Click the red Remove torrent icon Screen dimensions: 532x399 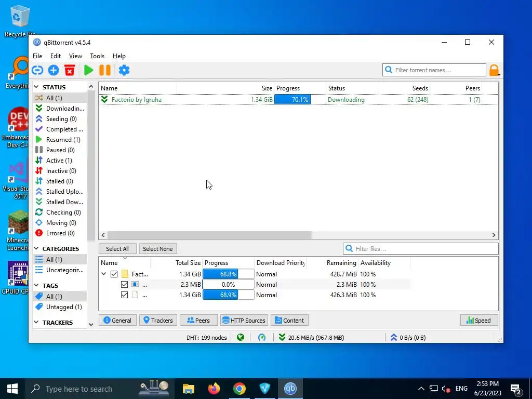70,70
